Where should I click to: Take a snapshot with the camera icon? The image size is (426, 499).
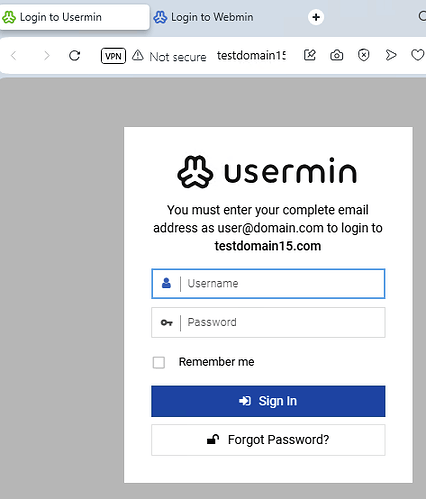pyautogui.click(x=337, y=55)
